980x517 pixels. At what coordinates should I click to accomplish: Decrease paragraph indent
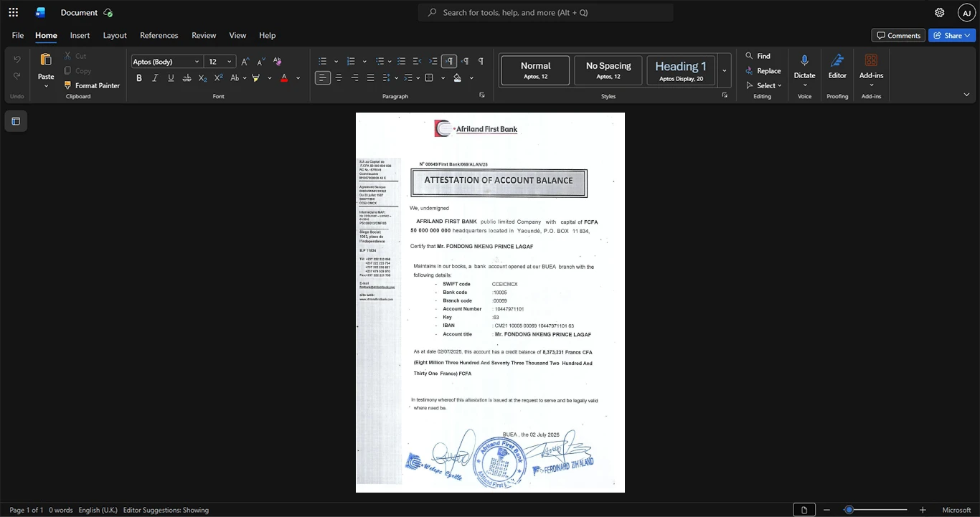(x=417, y=61)
